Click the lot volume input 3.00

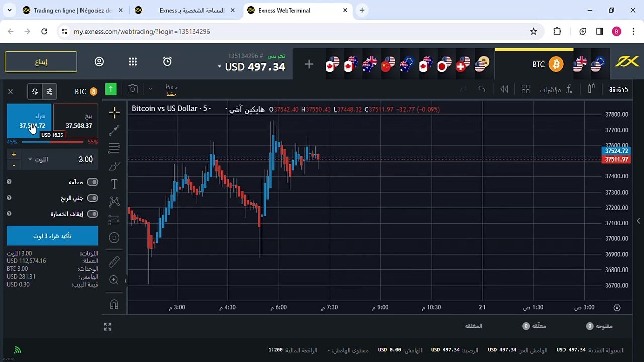tap(74, 159)
